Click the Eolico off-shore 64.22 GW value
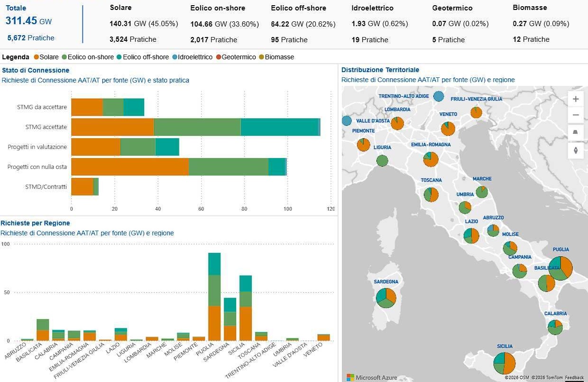 tap(303, 24)
